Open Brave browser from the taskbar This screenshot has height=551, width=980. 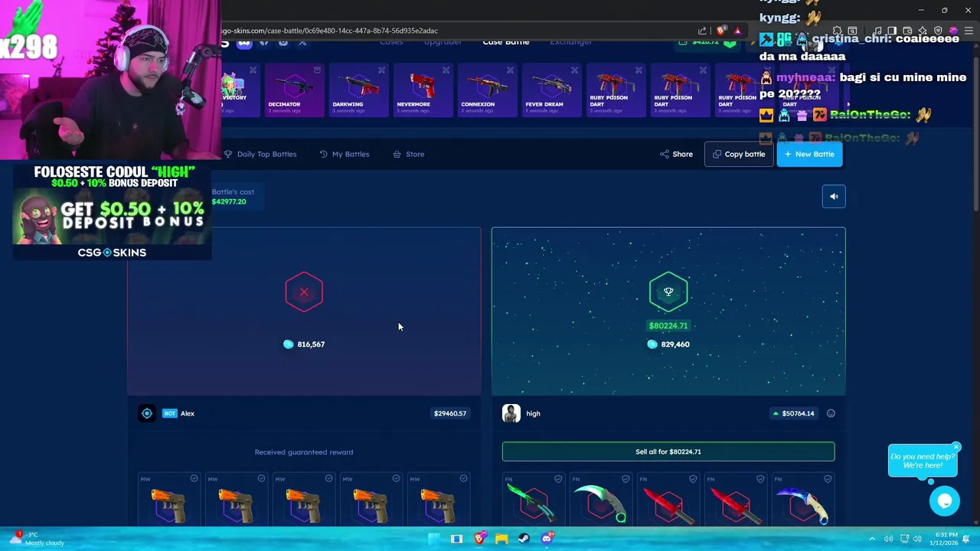coord(479,539)
